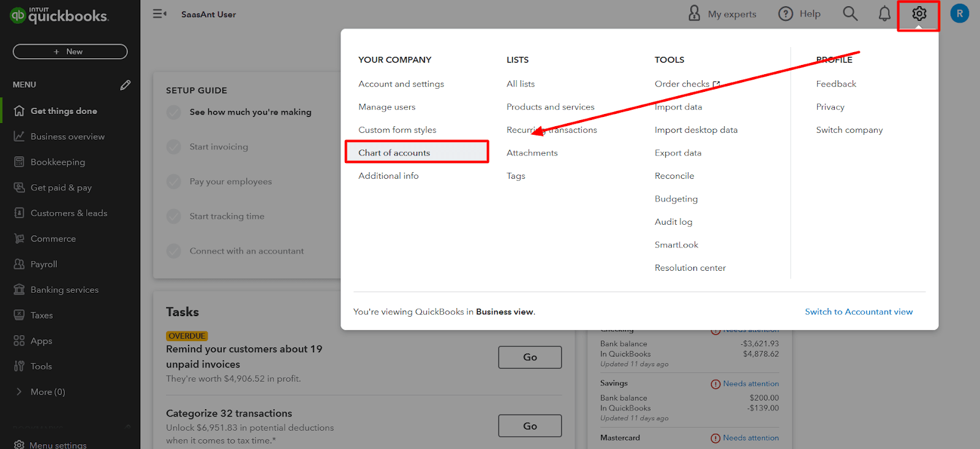Viewport: 980px width, 449px height.
Task: Open Additional info
Action: coord(388,176)
